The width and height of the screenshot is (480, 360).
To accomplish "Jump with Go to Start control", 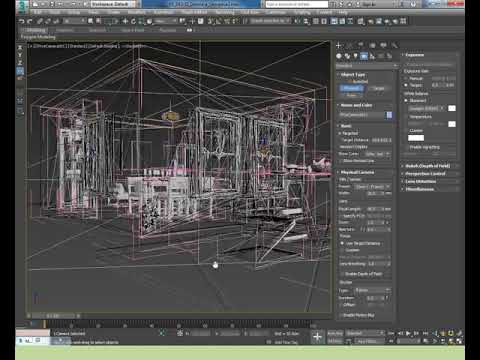I will [x=392, y=333].
